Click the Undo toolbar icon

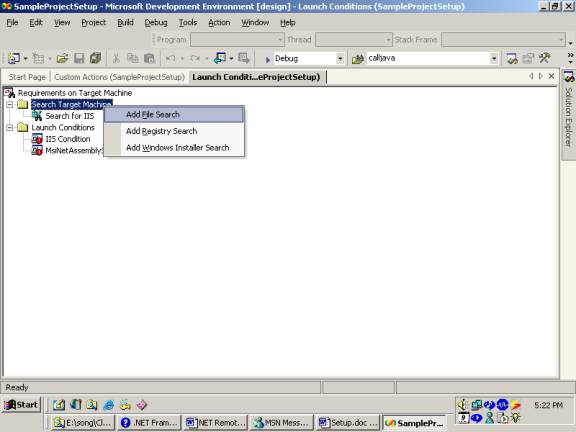[170, 58]
